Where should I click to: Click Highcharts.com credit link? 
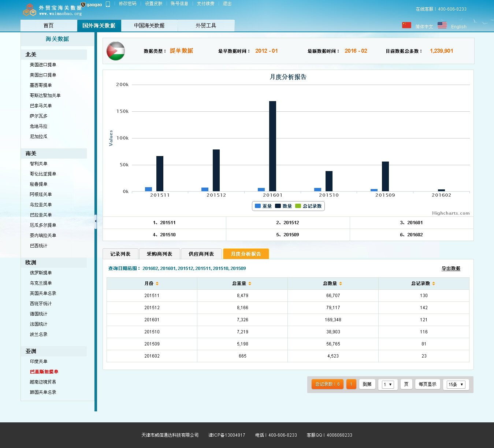(451, 213)
